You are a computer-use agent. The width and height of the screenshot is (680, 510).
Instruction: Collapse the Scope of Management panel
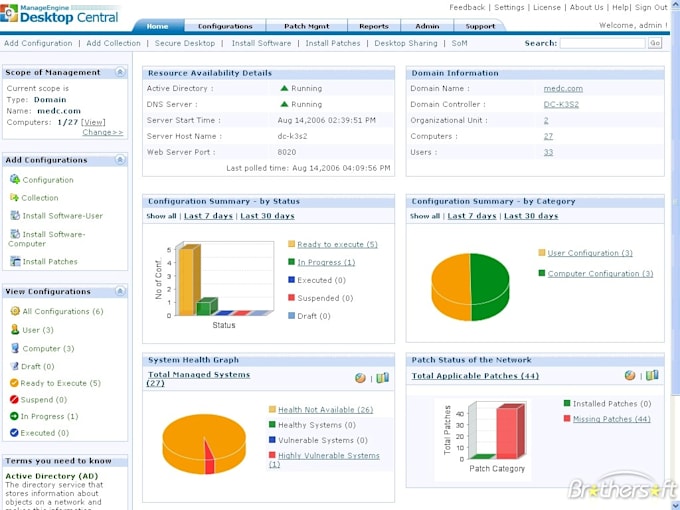tap(120, 72)
